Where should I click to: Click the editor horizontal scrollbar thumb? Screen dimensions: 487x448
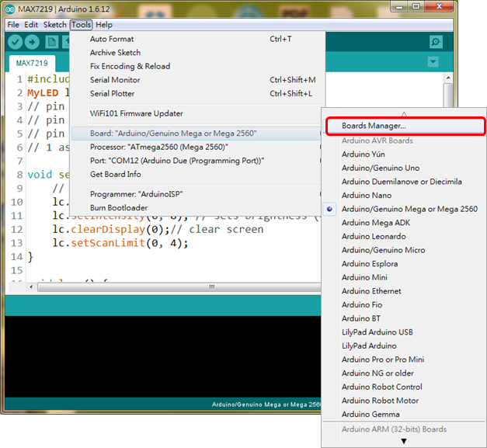pyautogui.click(x=180, y=287)
